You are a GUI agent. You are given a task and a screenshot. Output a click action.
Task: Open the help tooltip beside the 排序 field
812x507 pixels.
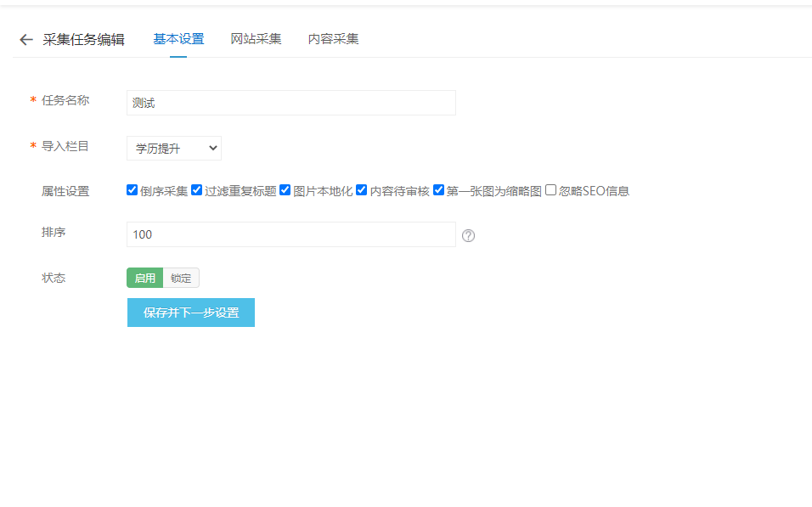[468, 235]
